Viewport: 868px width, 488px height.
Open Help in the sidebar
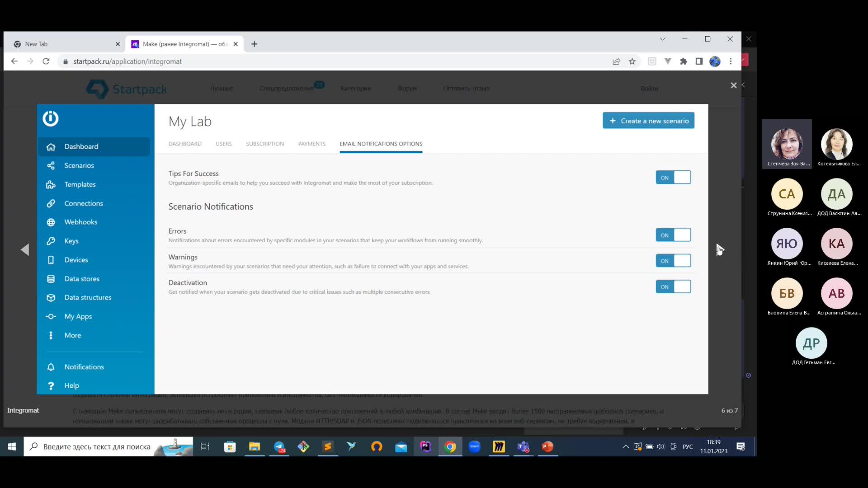pos(94,386)
